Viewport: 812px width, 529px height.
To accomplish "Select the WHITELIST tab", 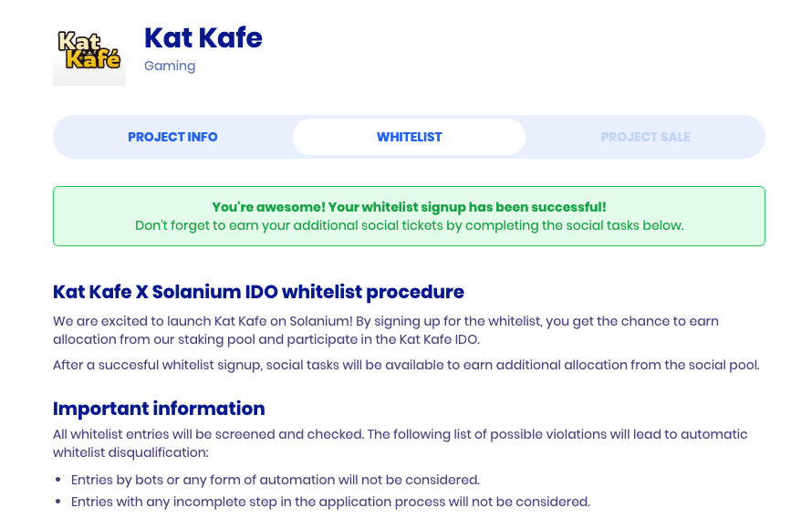I will [x=409, y=137].
